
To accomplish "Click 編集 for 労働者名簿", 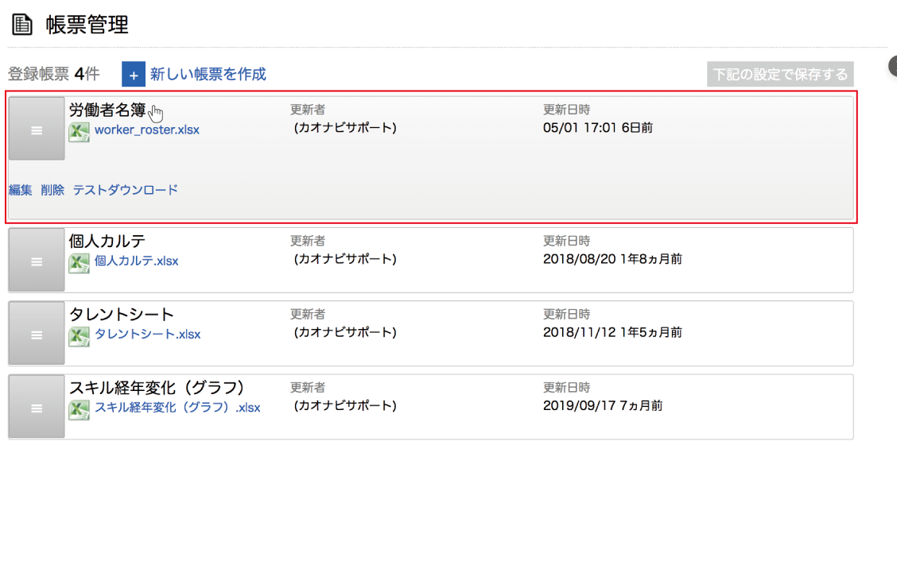I will tap(21, 190).
